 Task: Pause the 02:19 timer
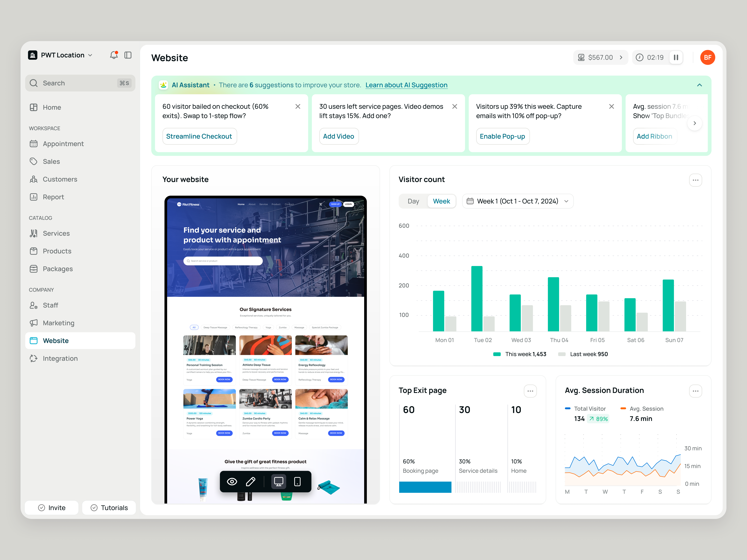[676, 57]
